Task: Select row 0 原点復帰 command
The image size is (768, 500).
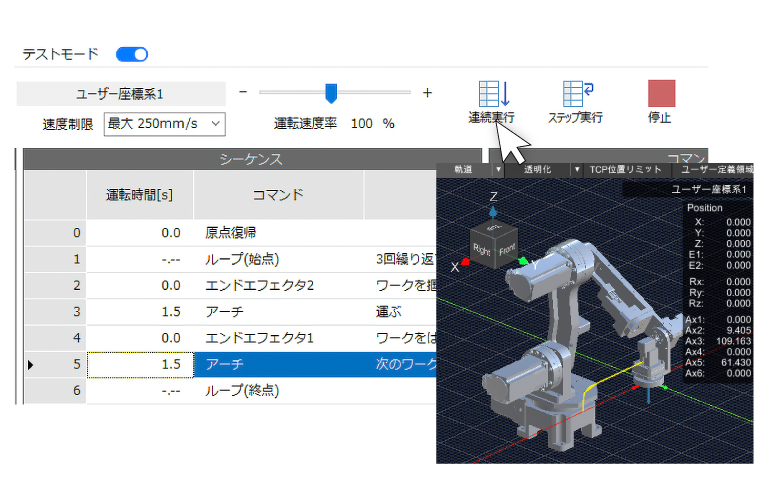Action: (x=279, y=233)
